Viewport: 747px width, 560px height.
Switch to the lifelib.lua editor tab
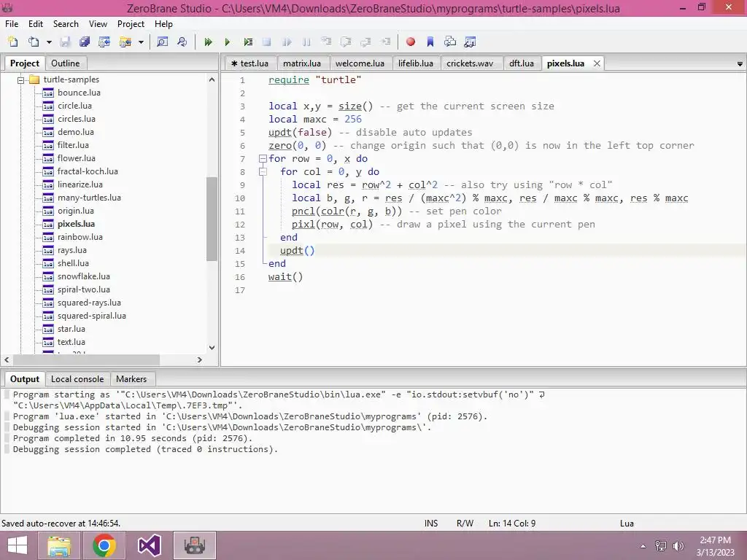point(416,63)
